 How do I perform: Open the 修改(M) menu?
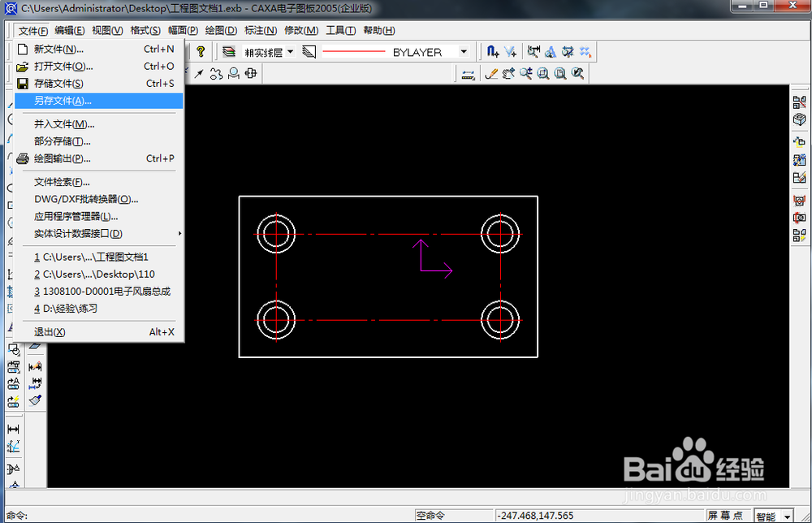point(301,31)
